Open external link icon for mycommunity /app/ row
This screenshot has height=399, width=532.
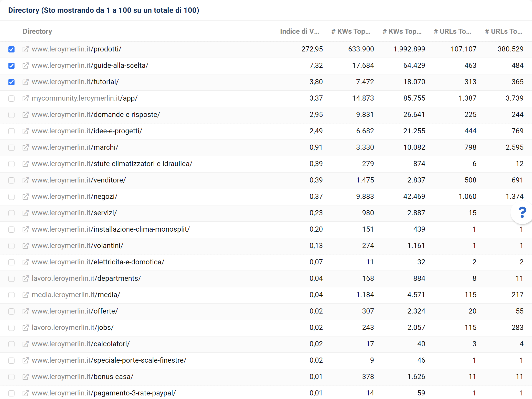(x=25, y=98)
